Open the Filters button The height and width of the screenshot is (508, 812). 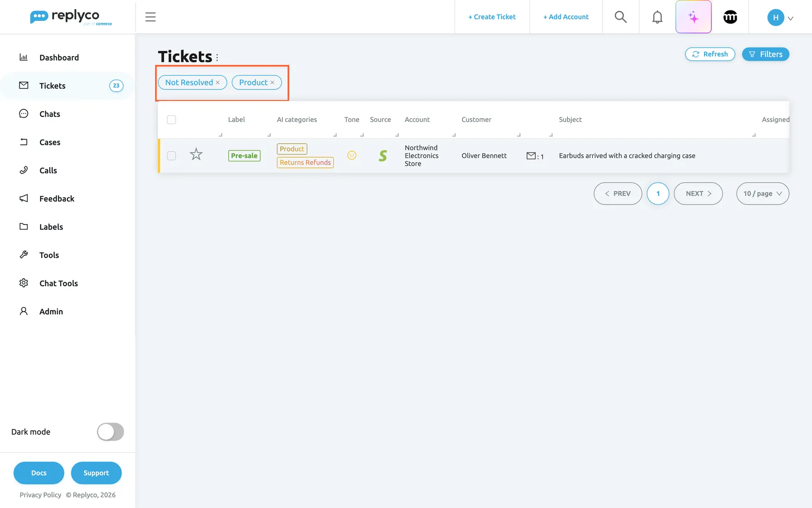[766, 54]
